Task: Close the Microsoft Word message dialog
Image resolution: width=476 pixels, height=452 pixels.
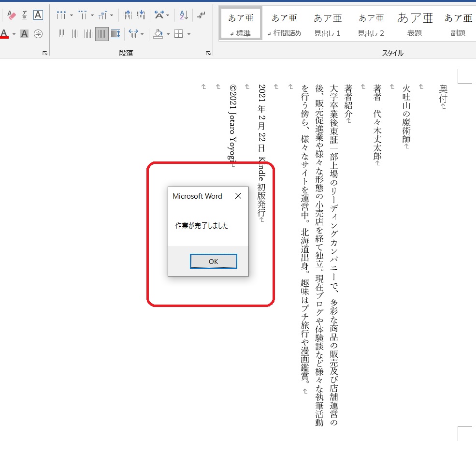Action: tap(238, 196)
